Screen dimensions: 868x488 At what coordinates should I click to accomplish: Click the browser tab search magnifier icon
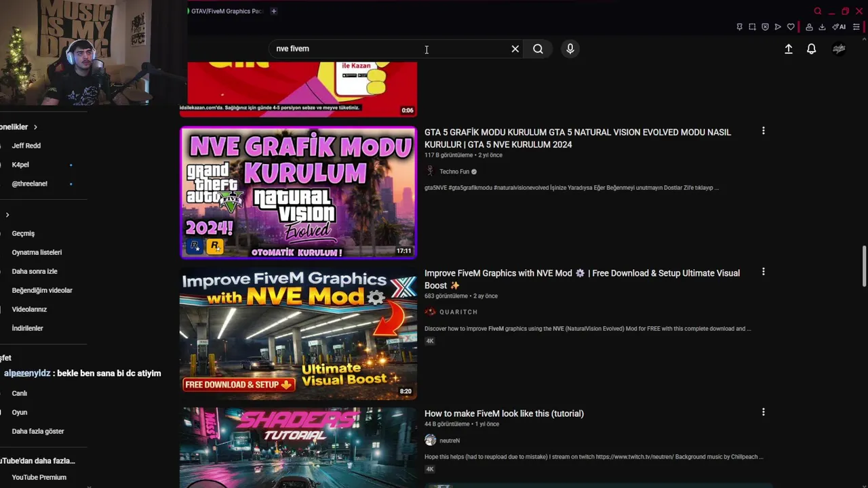coord(818,11)
